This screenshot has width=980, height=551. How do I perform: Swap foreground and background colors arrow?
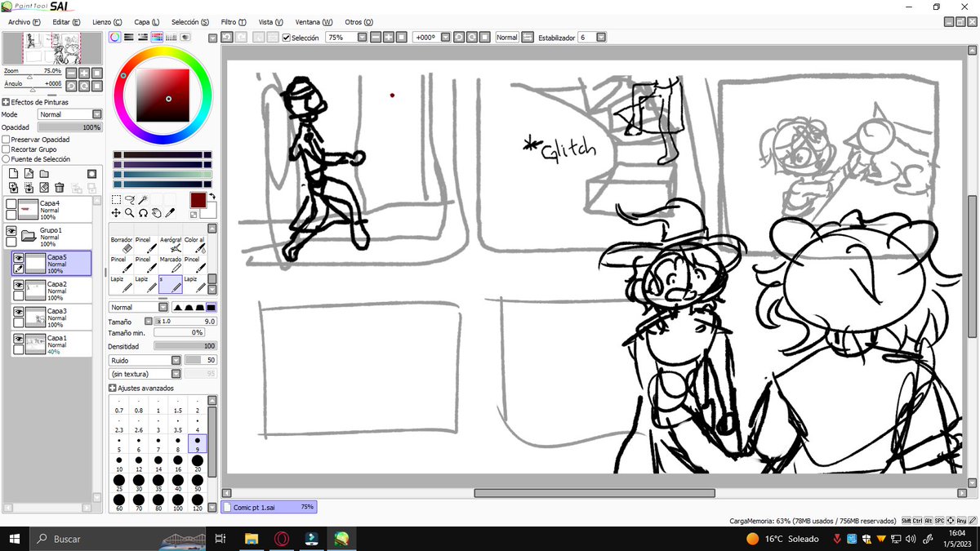click(212, 197)
